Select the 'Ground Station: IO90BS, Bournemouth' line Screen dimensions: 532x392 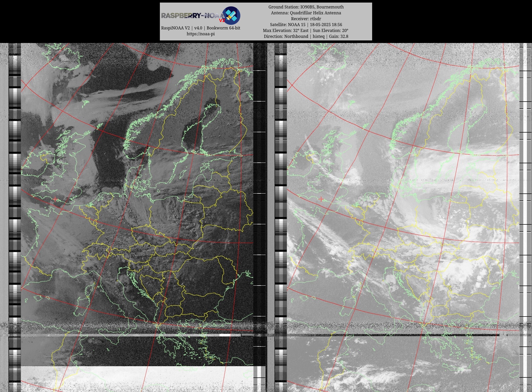click(x=306, y=7)
